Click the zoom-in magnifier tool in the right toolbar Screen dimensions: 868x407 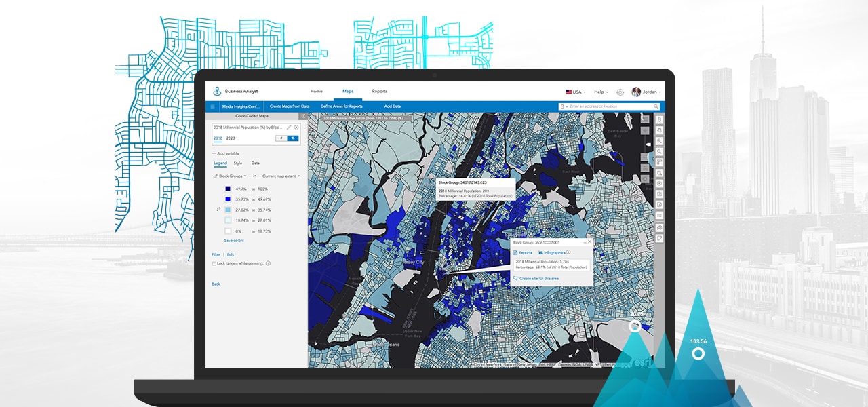click(659, 140)
